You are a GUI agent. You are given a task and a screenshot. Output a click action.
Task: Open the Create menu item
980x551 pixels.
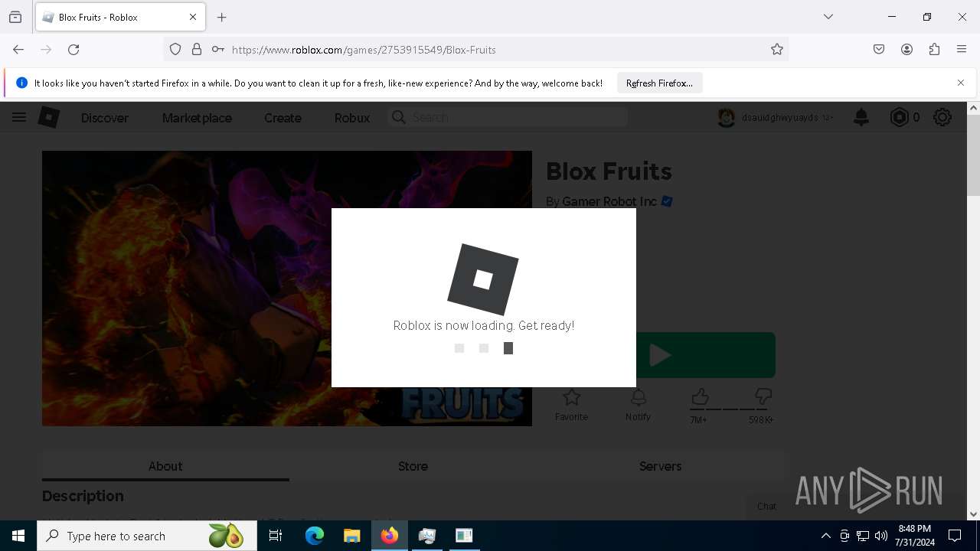click(283, 118)
